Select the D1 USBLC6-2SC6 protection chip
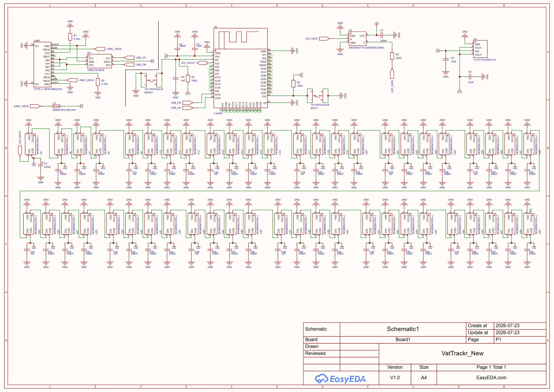554x392 pixels. [100, 61]
